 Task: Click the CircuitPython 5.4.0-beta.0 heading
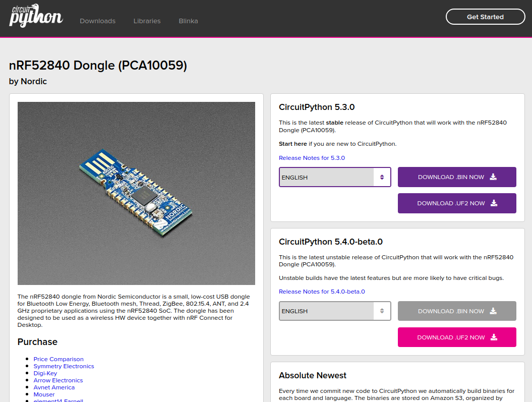coord(331,242)
